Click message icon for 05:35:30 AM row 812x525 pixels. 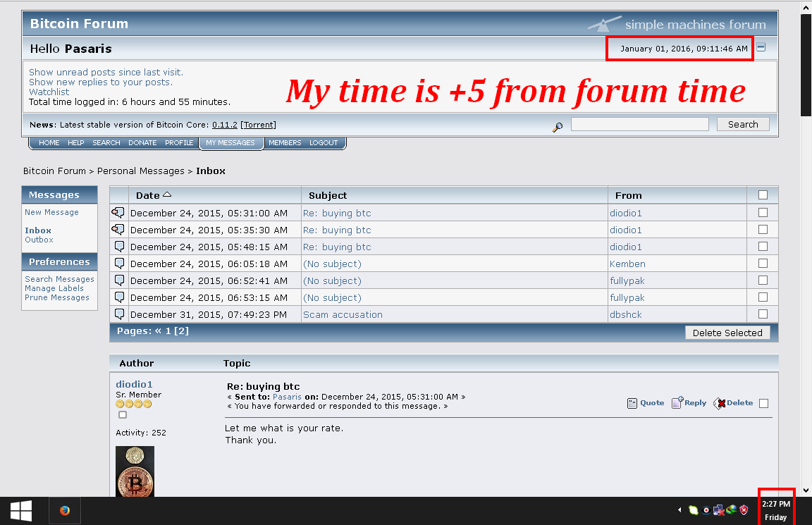click(118, 229)
